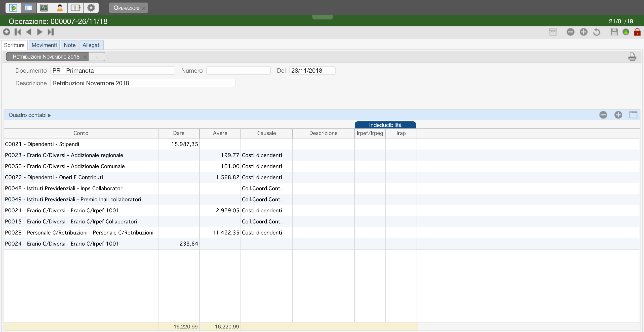Select row P0015 Erario C/Irpef Collaboratori
644x332 pixels.
pyautogui.click(x=322, y=221)
